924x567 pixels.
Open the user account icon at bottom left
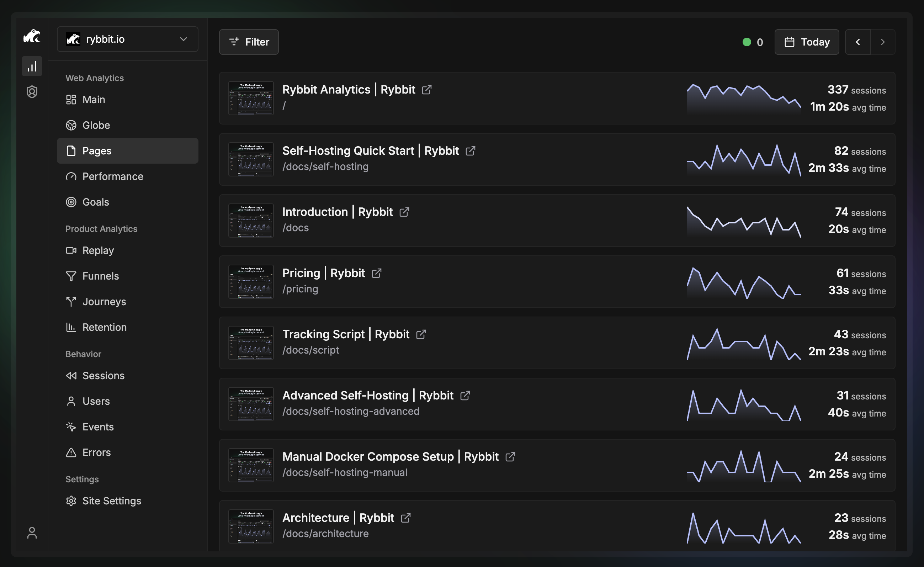(x=32, y=532)
